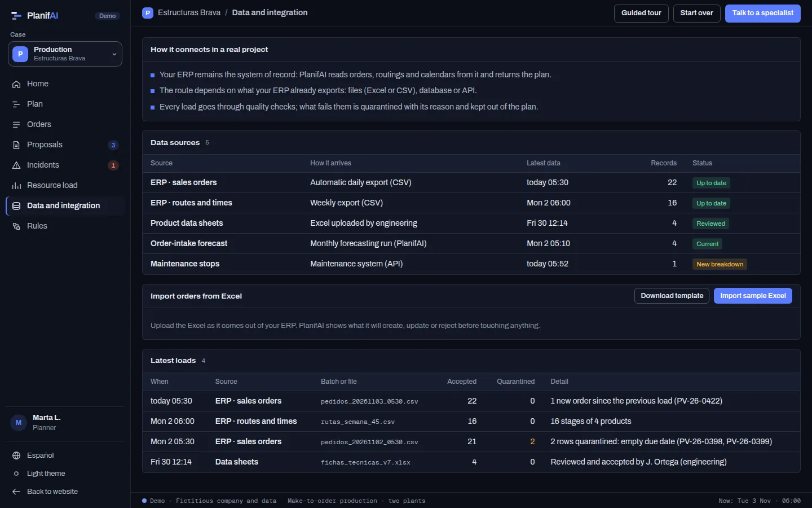The image size is (812, 508).
Task: Click the Data and integration database icon
Action: tap(16, 206)
